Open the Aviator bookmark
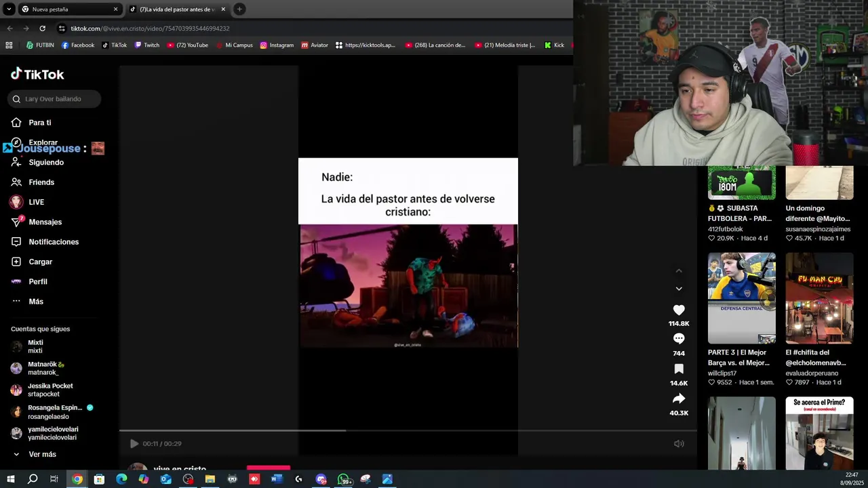This screenshot has height=488, width=868. click(315, 45)
